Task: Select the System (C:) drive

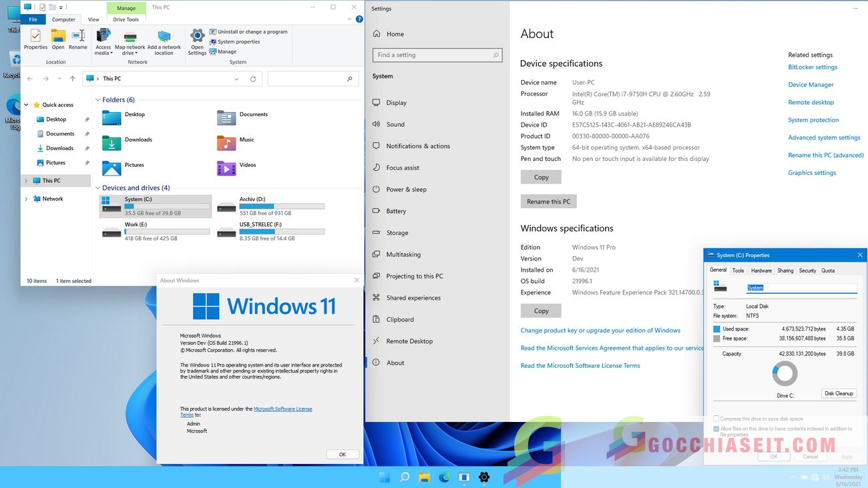Action: 156,206
